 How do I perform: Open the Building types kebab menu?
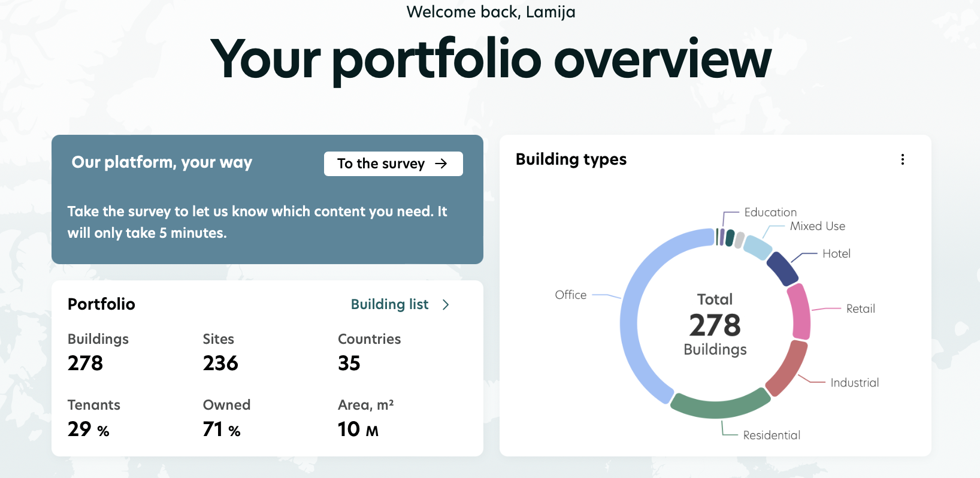click(x=903, y=159)
